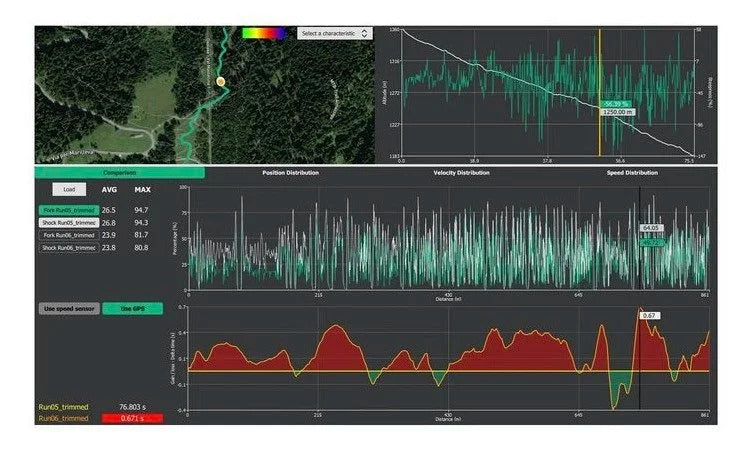Open the 'Select a characteristic' dropdown
The height and width of the screenshot is (467, 752).
[334, 33]
